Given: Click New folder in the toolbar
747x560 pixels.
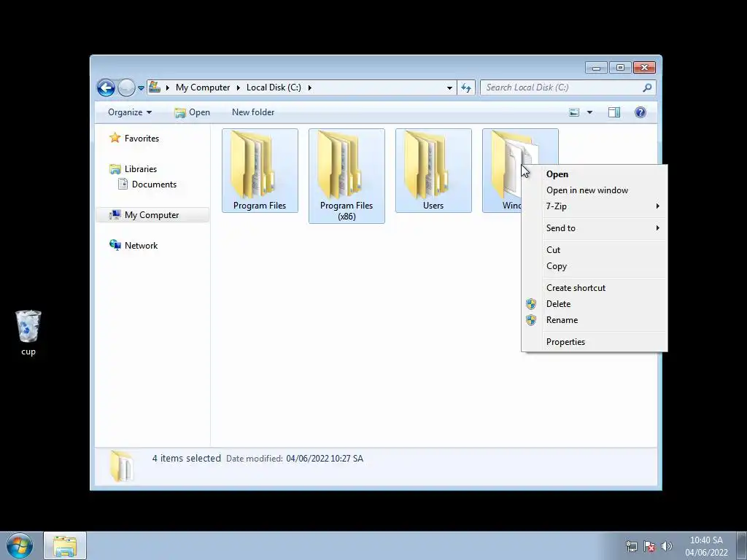Looking at the screenshot, I should click(253, 112).
